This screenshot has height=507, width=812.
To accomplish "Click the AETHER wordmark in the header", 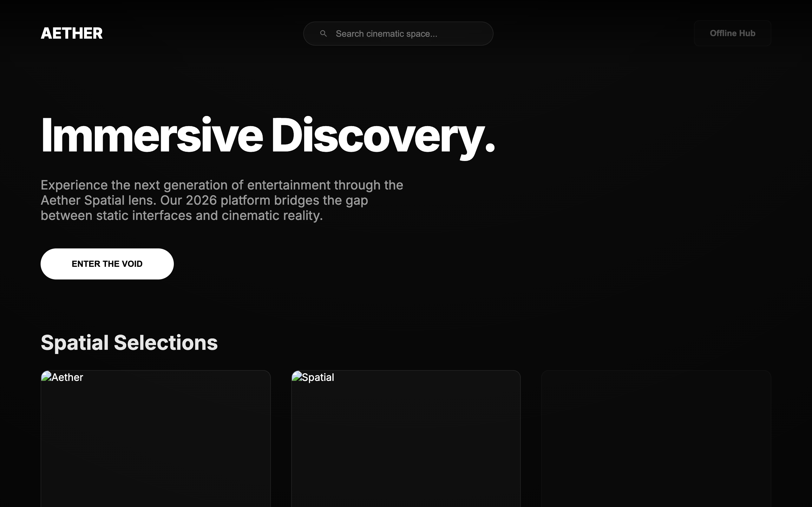I will pyautogui.click(x=71, y=33).
